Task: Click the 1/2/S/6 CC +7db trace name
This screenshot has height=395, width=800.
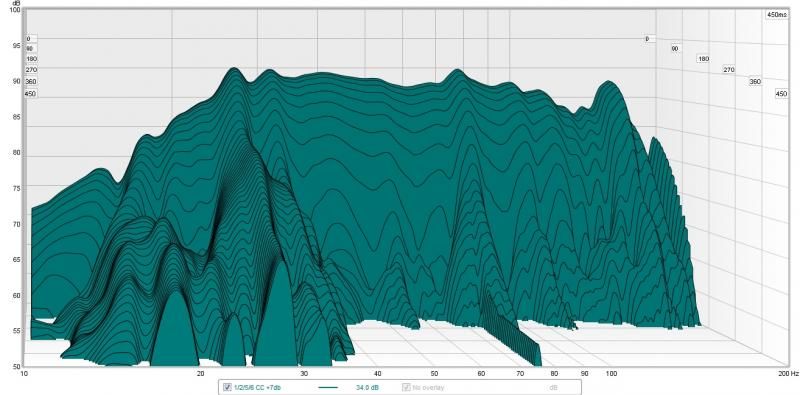Action: [257, 388]
